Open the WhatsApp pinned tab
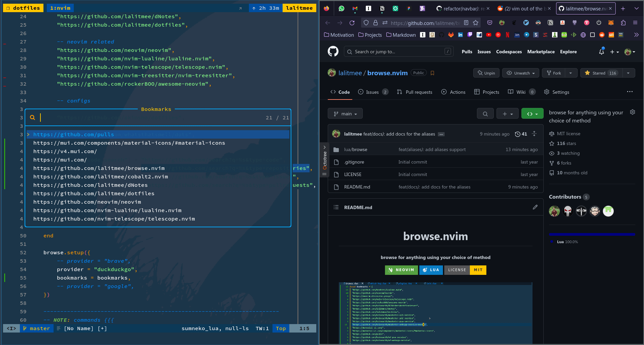Screen dimensions: 644x345 coord(342,8)
